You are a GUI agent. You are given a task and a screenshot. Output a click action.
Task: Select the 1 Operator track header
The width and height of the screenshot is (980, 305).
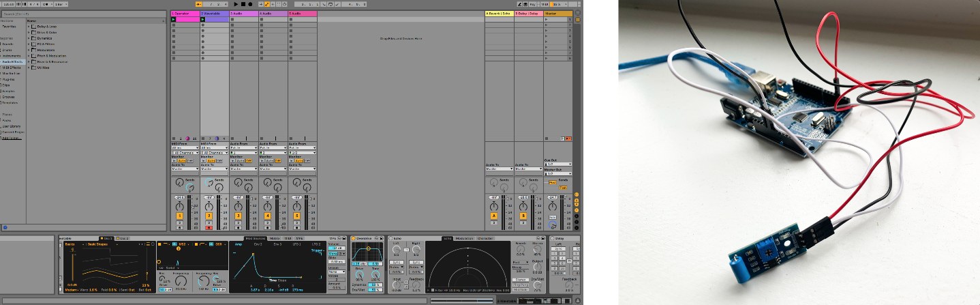(184, 13)
